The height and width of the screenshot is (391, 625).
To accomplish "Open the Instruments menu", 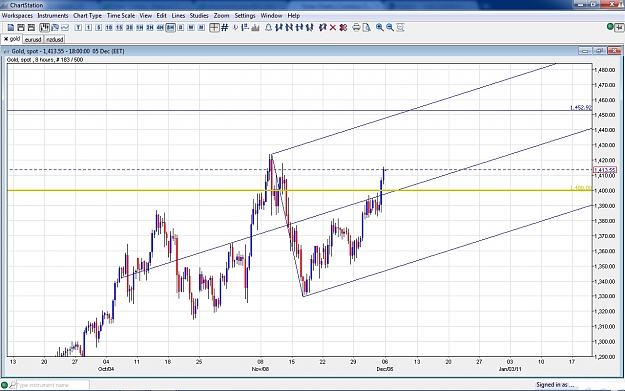I will 53,16.
